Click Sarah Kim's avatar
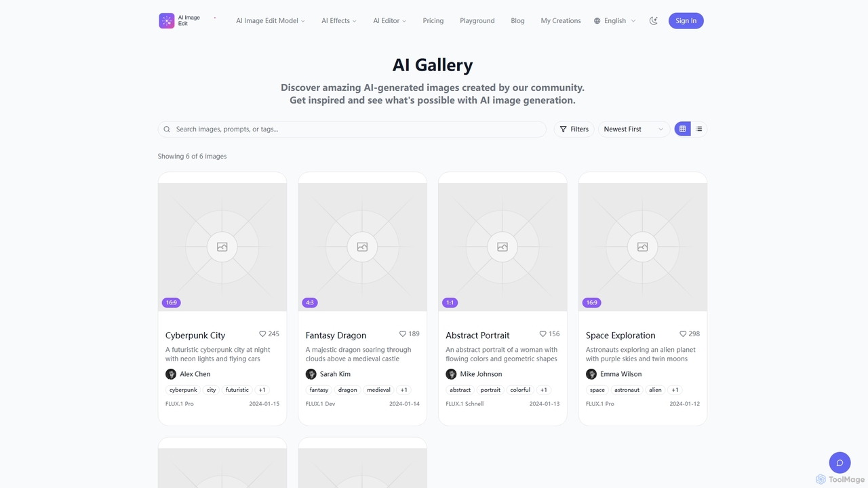Screen dimensions: 868x488 (x=311, y=374)
